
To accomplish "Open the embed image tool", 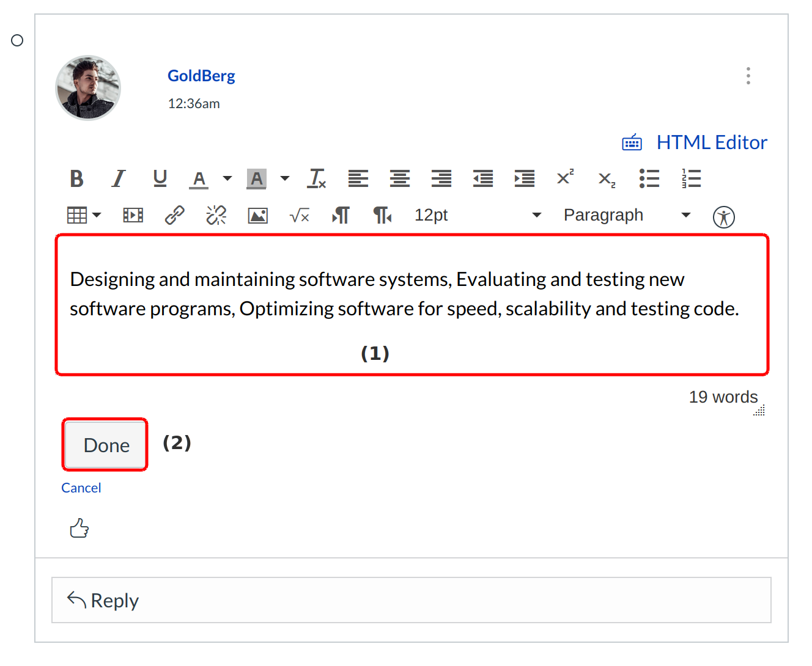I will click(257, 216).
